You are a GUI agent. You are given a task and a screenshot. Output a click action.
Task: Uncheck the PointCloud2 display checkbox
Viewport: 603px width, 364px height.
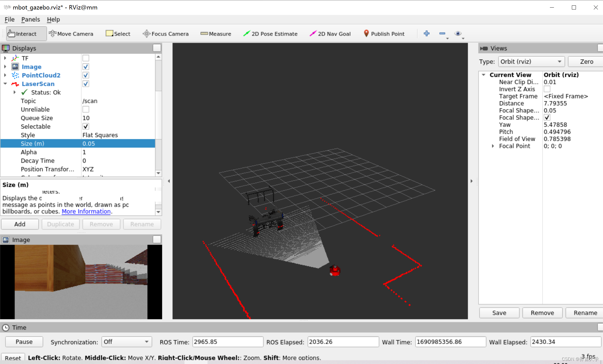86,75
